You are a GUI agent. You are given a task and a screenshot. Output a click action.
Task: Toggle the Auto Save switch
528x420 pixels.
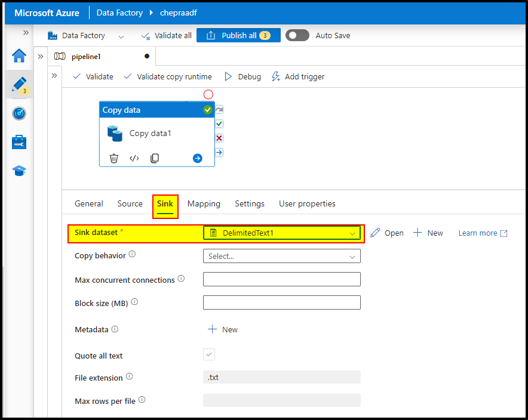pyautogui.click(x=297, y=35)
